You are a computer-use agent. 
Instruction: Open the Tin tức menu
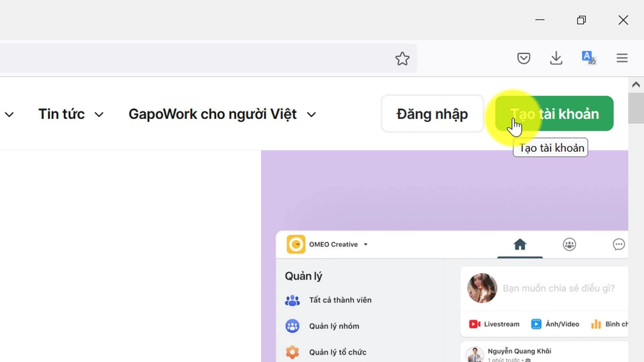click(61, 114)
